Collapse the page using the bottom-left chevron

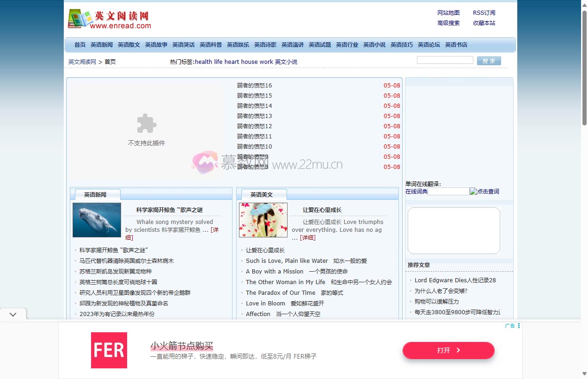tap(13, 314)
